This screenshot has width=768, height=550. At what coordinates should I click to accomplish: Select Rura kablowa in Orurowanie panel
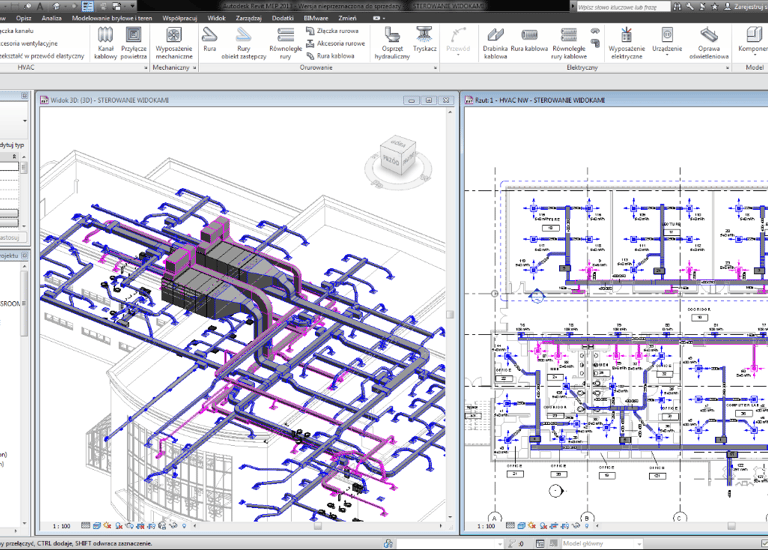(330, 56)
